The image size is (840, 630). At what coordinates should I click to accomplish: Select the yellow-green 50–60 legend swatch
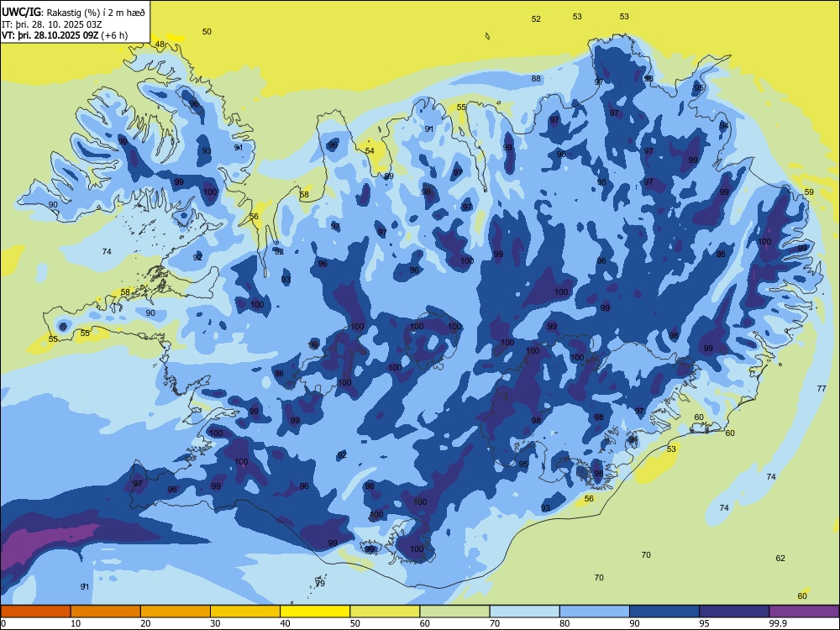tap(385, 612)
